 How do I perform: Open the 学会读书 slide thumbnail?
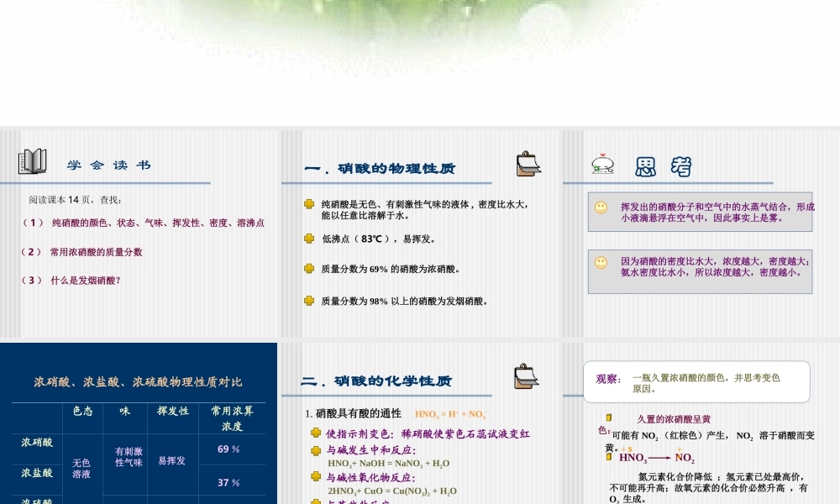tap(139, 234)
